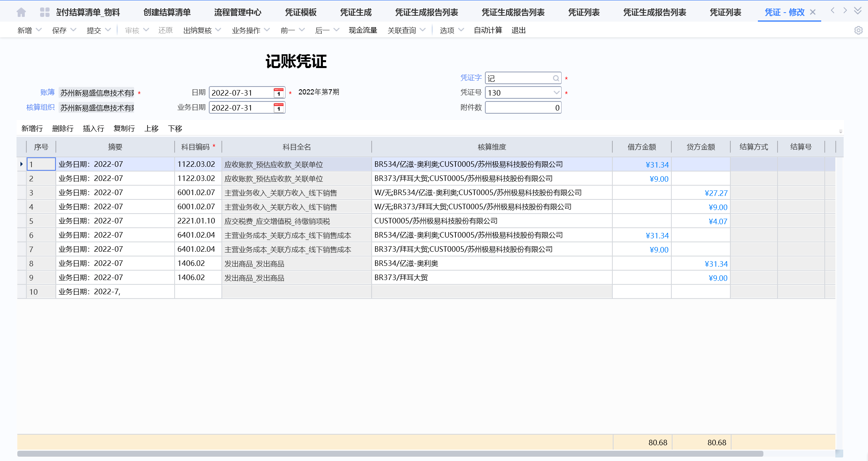Click the 附件数 input field
Viewport: 868px width, 461px height.
pyautogui.click(x=523, y=108)
